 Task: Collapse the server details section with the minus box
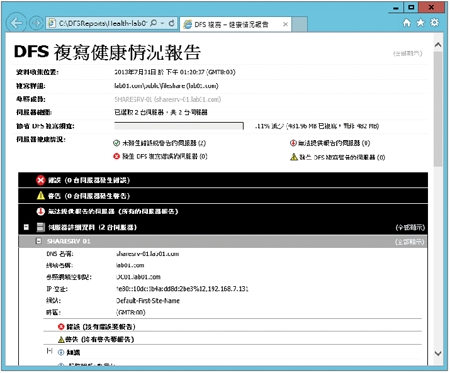pyautogui.click(x=26, y=227)
